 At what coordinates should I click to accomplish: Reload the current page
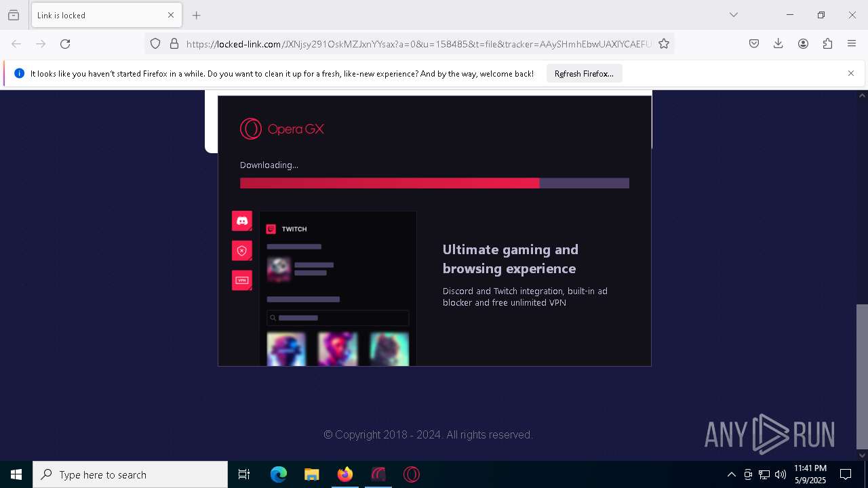click(x=65, y=44)
